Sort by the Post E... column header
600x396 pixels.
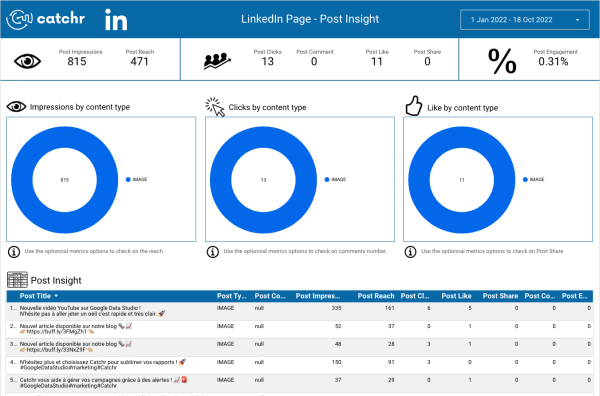575,296
